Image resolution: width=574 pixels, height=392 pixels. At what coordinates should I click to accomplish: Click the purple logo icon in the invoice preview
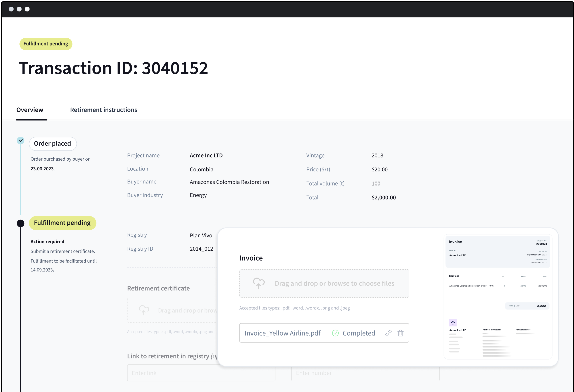pos(453,323)
